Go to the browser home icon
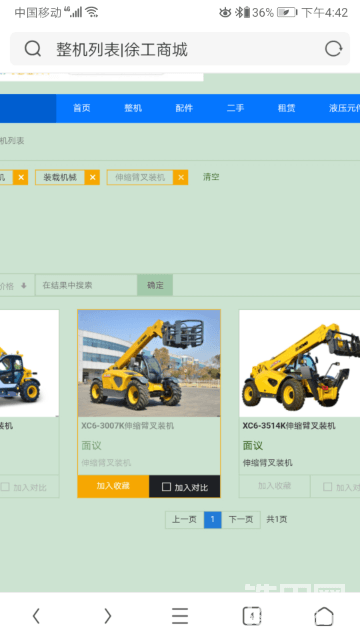 coord(324,616)
